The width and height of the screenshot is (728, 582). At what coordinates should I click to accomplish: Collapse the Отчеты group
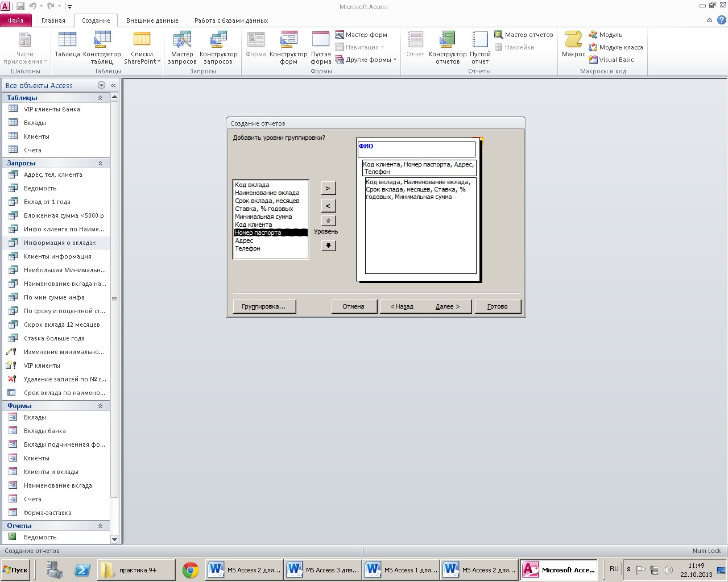pos(100,526)
